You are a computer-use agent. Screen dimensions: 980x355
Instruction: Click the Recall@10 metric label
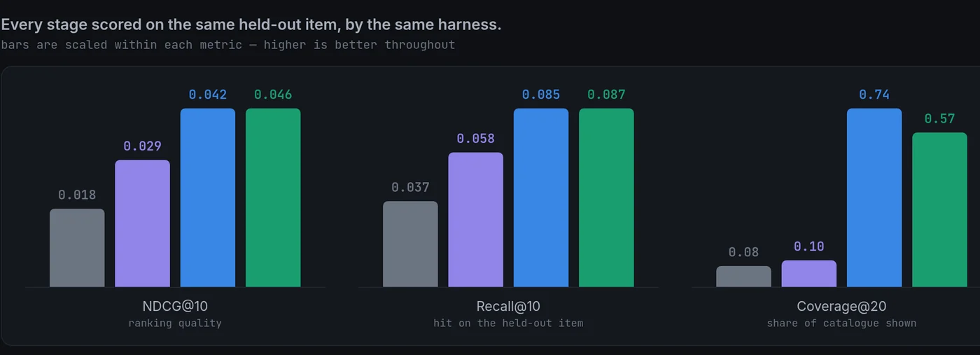[508, 306]
